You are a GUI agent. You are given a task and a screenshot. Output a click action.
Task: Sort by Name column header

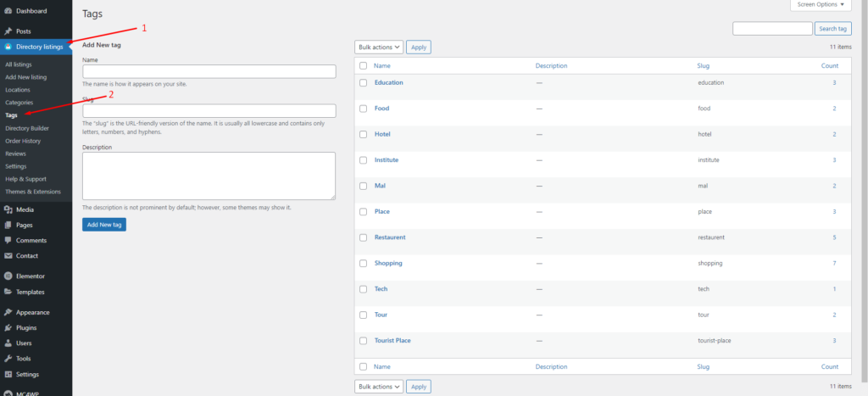point(382,66)
